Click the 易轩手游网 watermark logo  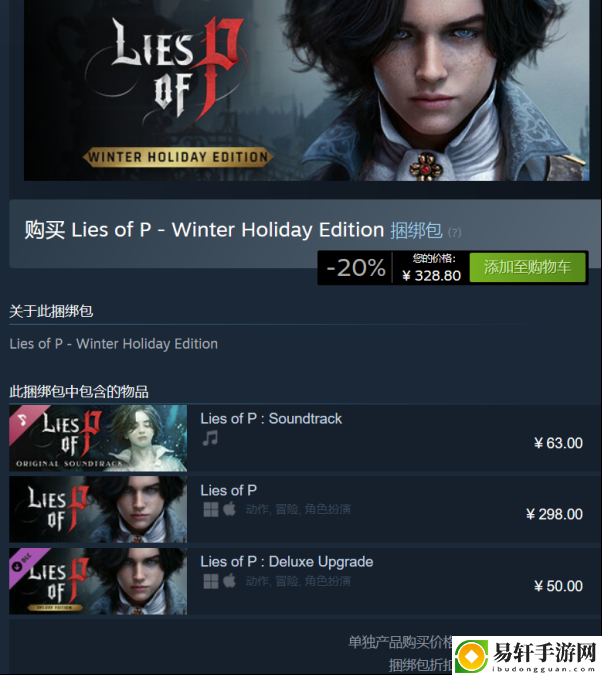[527, 655]
